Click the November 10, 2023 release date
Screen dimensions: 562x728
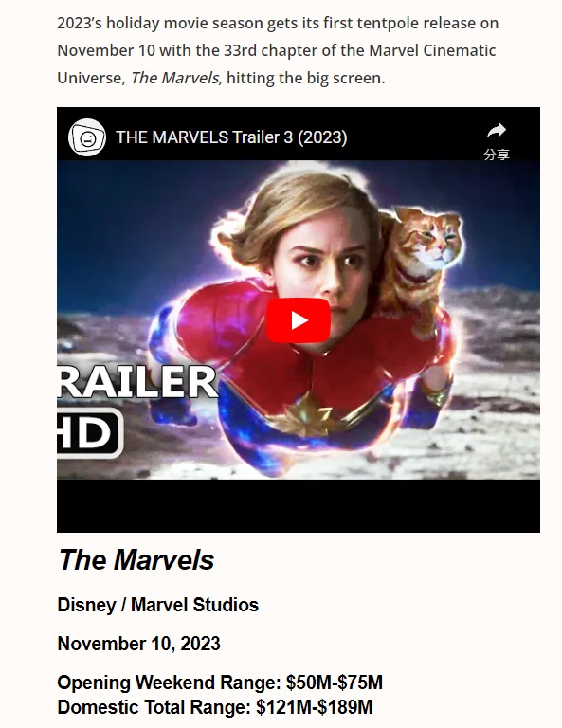coord(138,644)
